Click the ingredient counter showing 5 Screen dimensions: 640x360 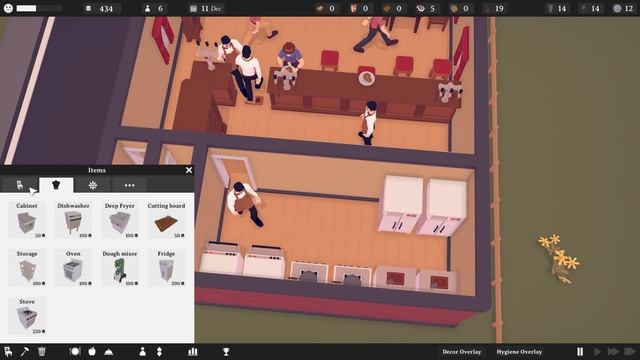click(x=426, y=8)
